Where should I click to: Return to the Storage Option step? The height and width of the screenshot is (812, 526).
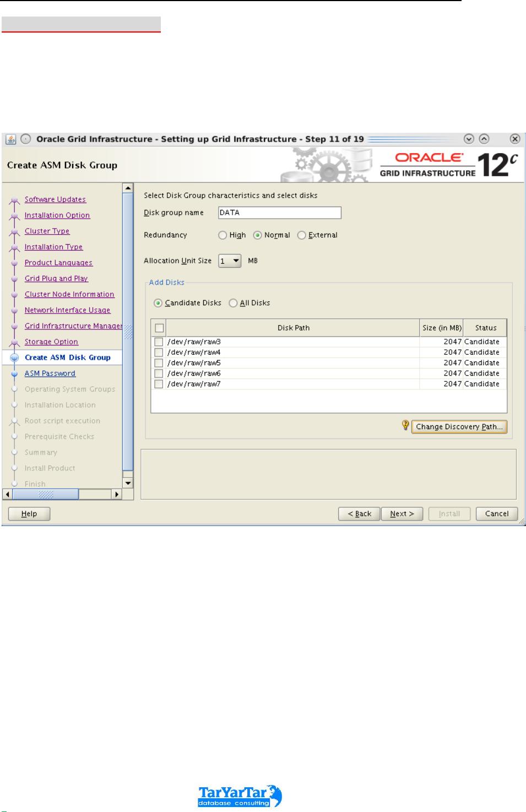click(51, 342)
